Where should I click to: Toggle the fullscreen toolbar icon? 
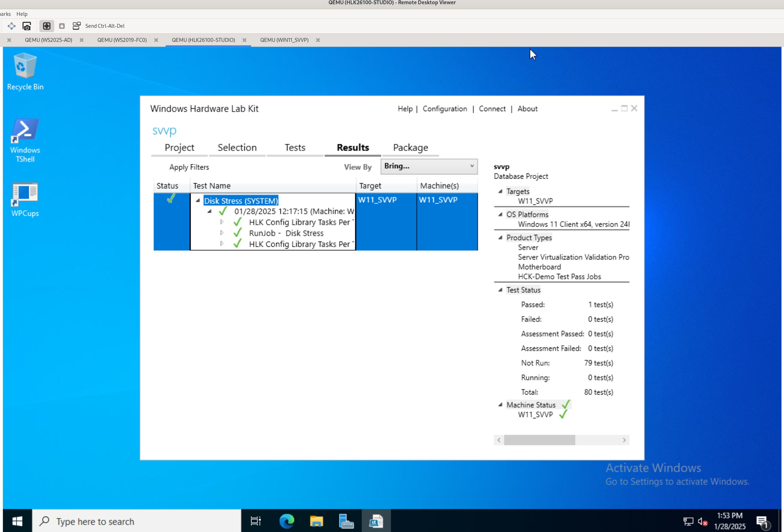coord(46,26)
